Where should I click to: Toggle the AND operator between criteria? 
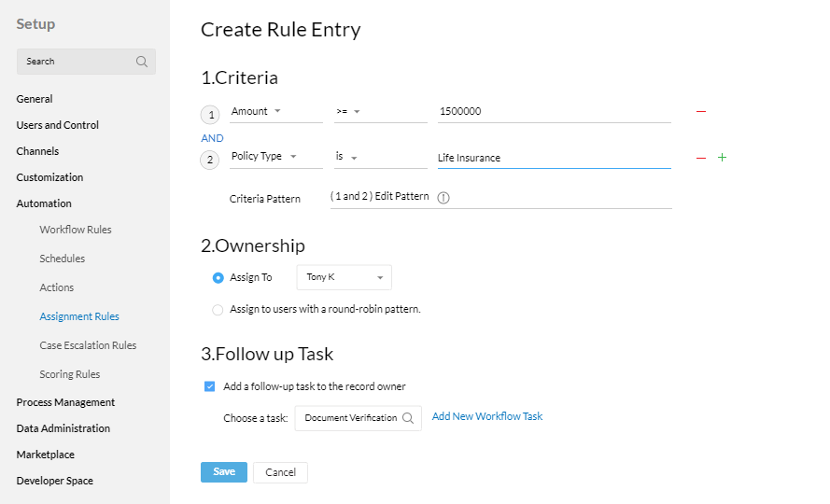pyautogui.click(x=212, y=138)
